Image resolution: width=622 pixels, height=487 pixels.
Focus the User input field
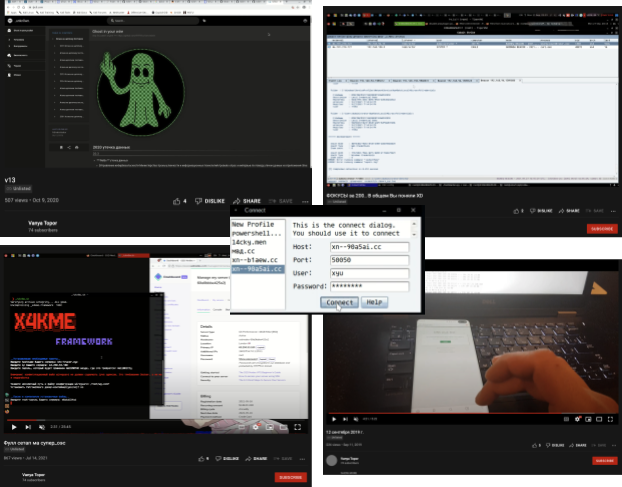pos(369,273)
